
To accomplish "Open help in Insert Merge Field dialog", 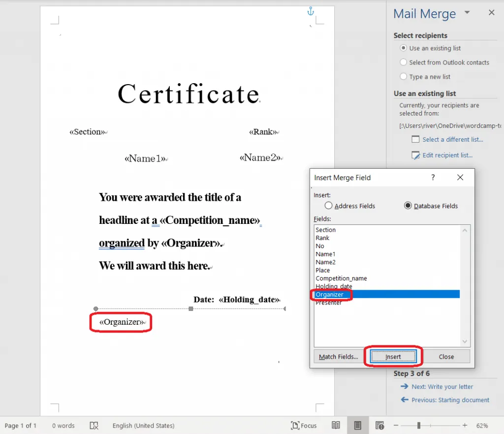I will click(433, 178).
